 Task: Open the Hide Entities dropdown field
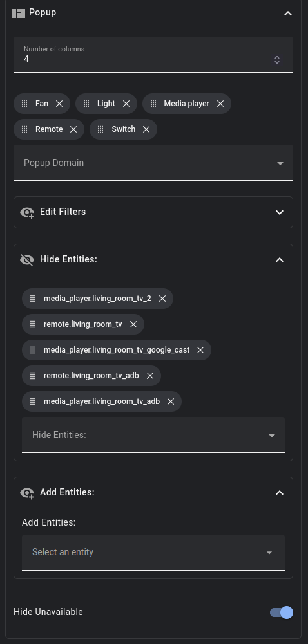pyautogui.click(x=153, y=435)
